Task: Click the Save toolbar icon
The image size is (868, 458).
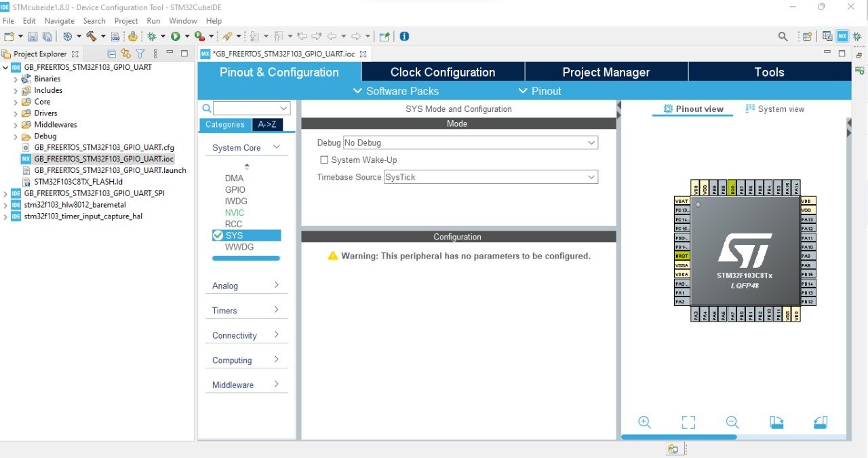Action: 33,37
